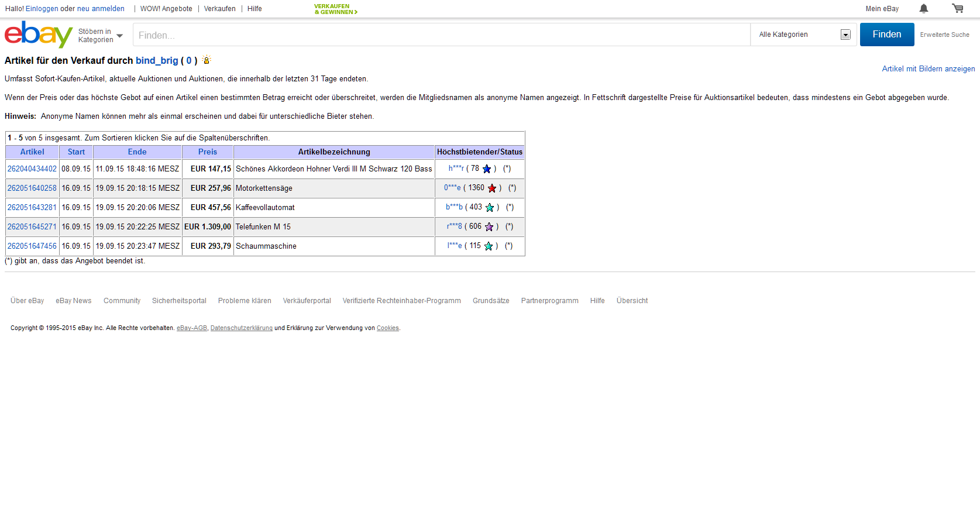Open the shopping cart icon
Image resolution: width=980 pixels, height=529 pixels.
pyautogui.click(x=957, y=8)
